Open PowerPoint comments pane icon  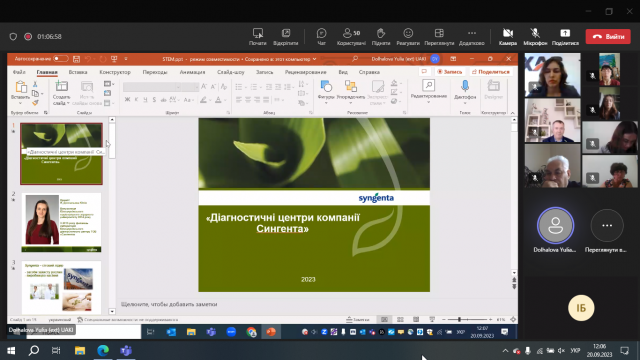pos(424,72)
